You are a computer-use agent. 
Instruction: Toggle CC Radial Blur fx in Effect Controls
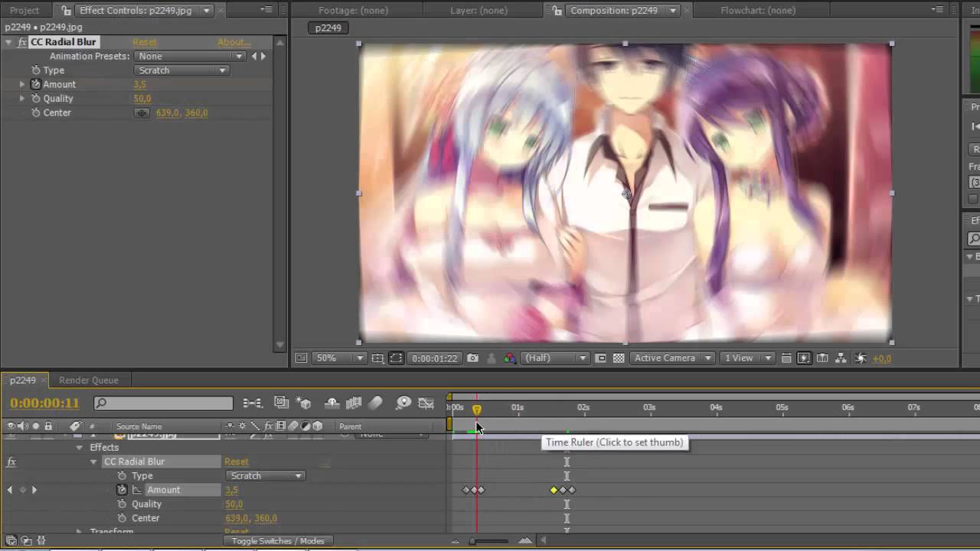coord(22,42)
